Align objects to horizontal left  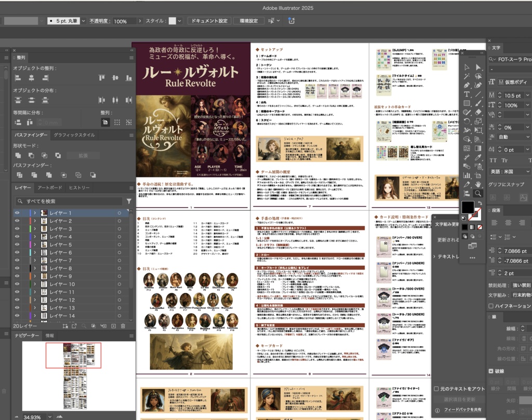[18, 78]
